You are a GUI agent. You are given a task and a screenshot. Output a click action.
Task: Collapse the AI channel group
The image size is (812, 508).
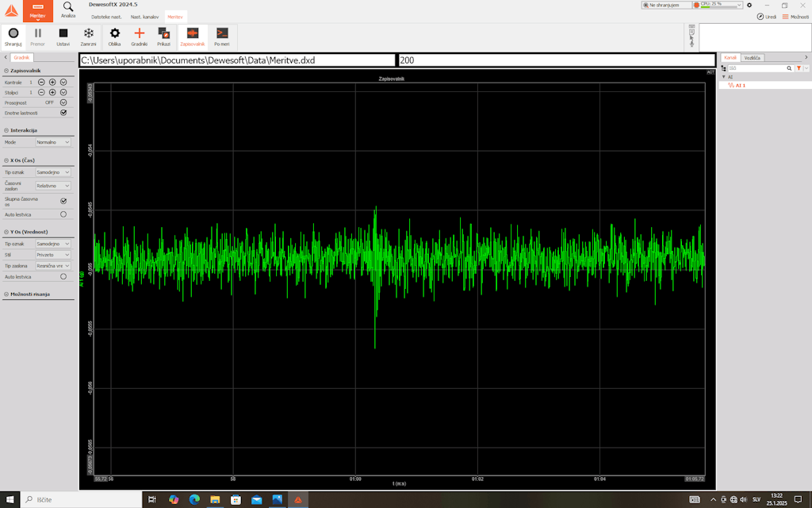[x=724, y=77]
